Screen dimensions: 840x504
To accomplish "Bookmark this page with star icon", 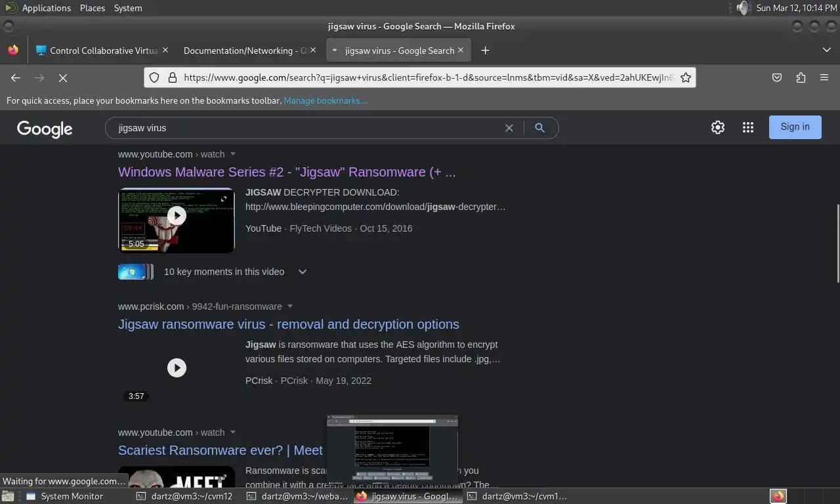I will (686, 77).
